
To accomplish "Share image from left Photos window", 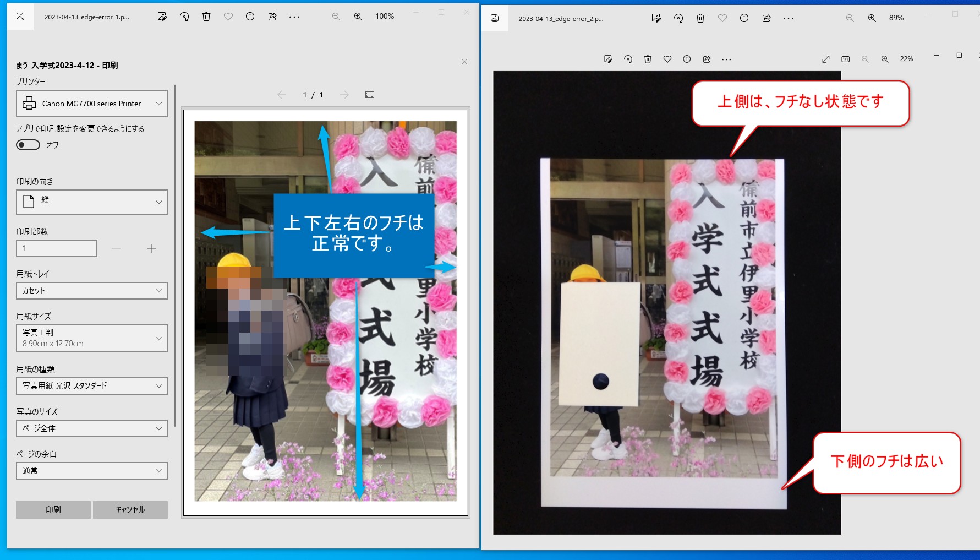I will coord(272,17).
